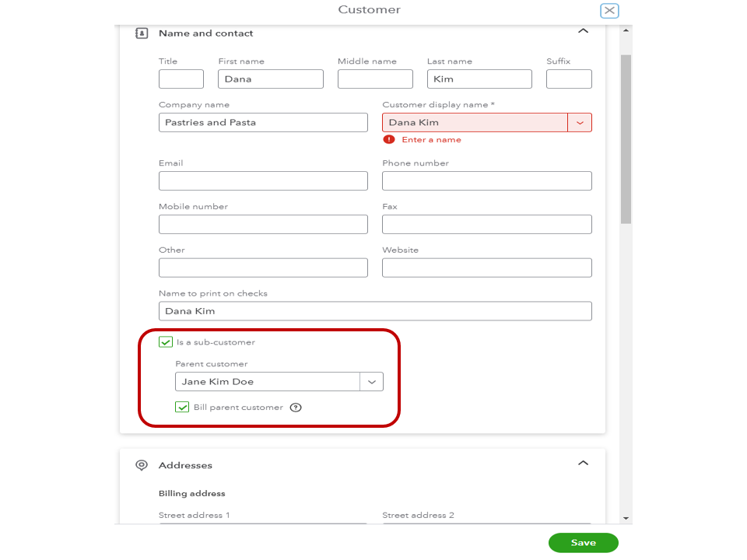Viewport: 747px width, 560px height.
Task: Collapse the Addresses section
Action: [583, 463]
